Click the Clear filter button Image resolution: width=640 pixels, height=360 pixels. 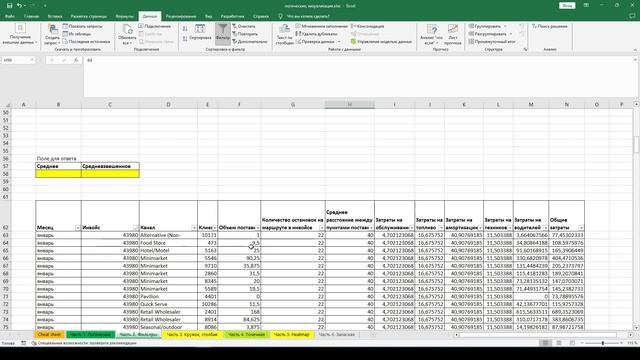244,26
